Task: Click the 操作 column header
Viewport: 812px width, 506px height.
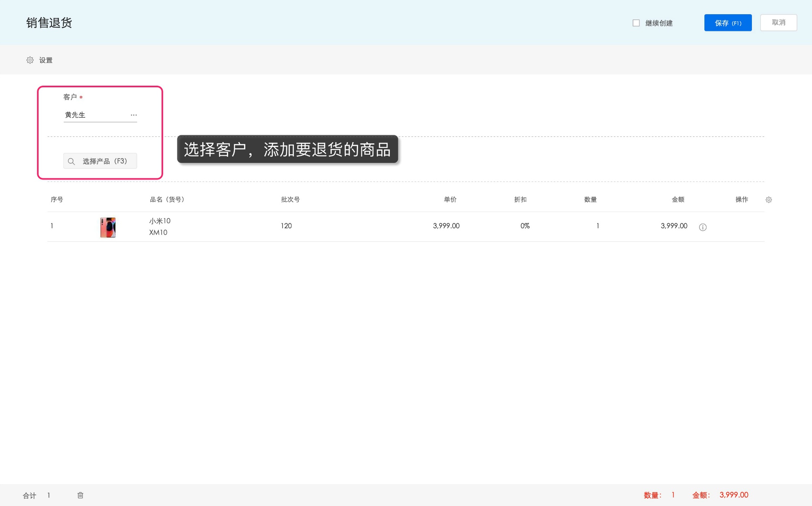Action: tap(742, 199)
